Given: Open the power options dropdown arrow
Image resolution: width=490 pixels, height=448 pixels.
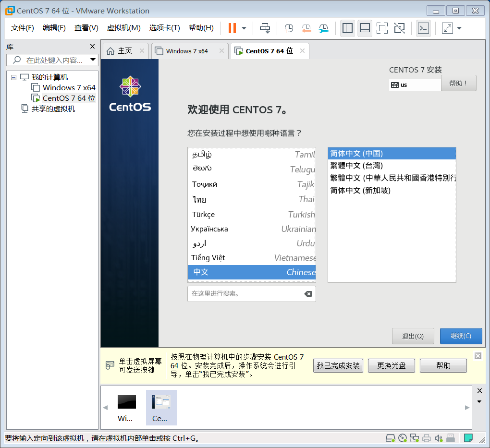Looking at the screenshot, I should point(244,28).
